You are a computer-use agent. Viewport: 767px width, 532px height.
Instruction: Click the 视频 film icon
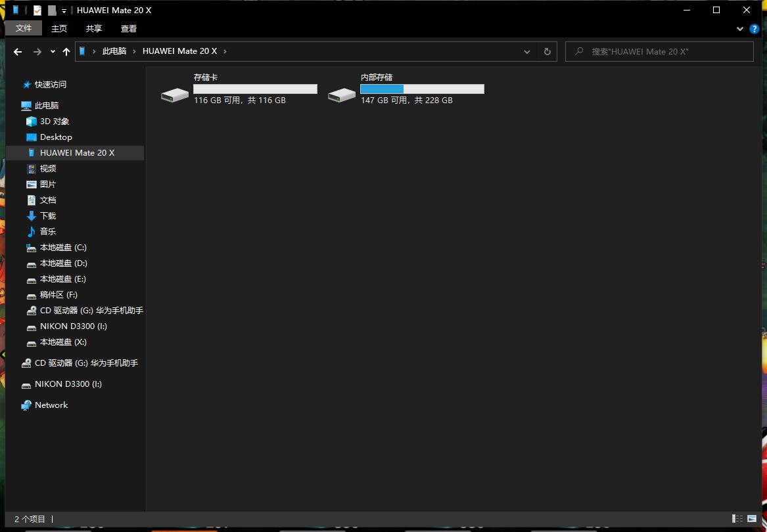click(32, 169)
